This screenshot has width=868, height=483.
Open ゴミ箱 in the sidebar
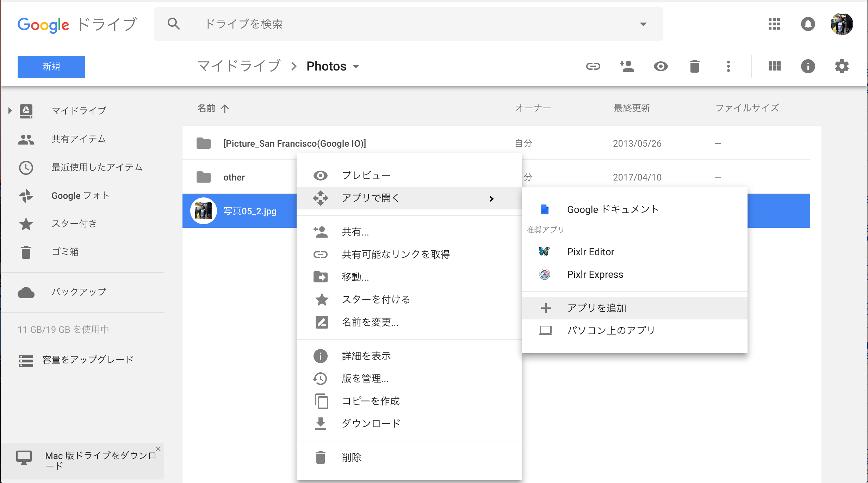pyautogui.click(x=65, y=252)
